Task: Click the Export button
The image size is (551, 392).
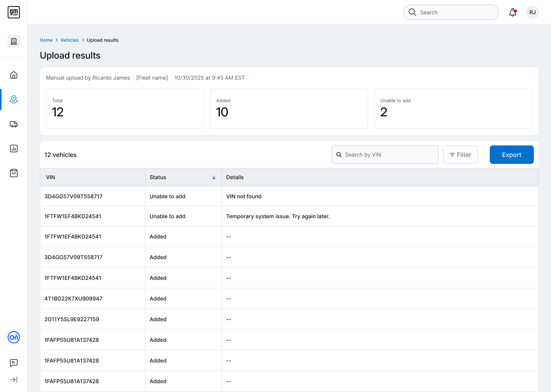Action: (512, 155)
